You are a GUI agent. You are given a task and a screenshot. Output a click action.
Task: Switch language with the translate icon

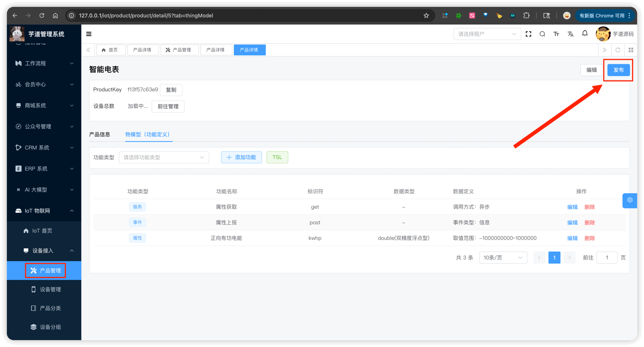pyautogui.click(x=570, y=33)
